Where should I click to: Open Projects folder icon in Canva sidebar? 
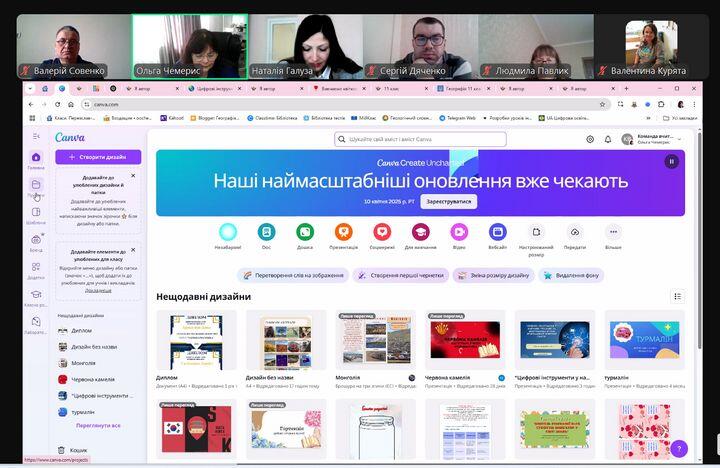tap(36, 185)
